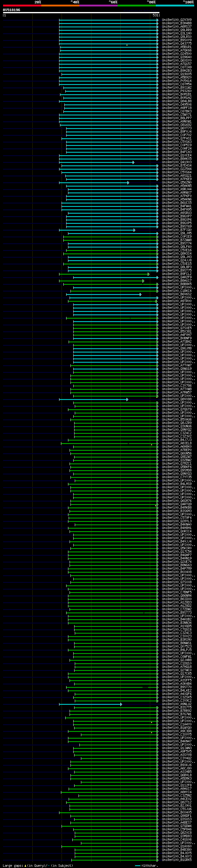This screenshot has width=197, height=868.
Task: Select hit label UniRef100_P05414
Action: (x=177, y=81)
